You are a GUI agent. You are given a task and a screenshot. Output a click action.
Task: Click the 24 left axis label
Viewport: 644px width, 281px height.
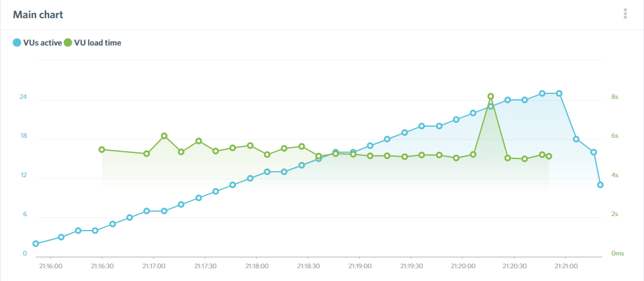click(24, 97)
